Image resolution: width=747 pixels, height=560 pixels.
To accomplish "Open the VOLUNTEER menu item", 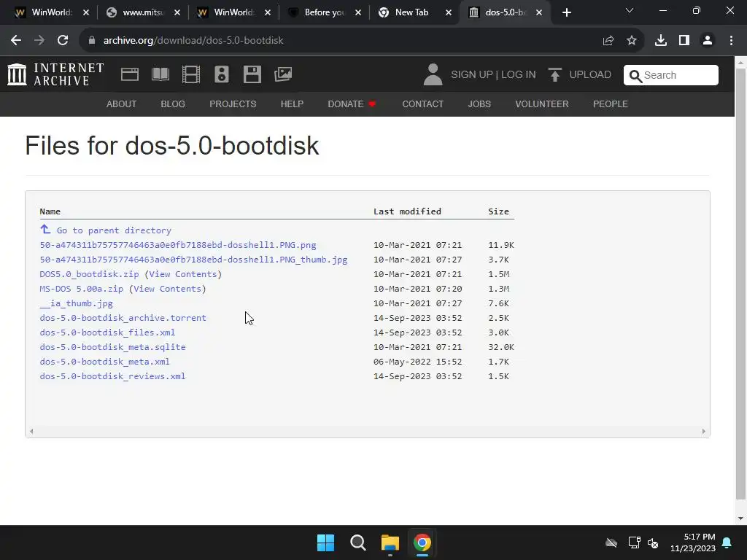I will coord(542,104).
